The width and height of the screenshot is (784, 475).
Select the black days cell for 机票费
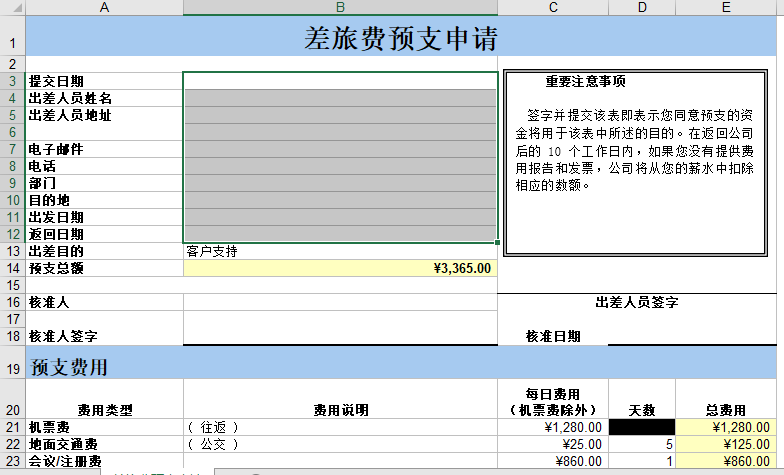click(642, 427)
